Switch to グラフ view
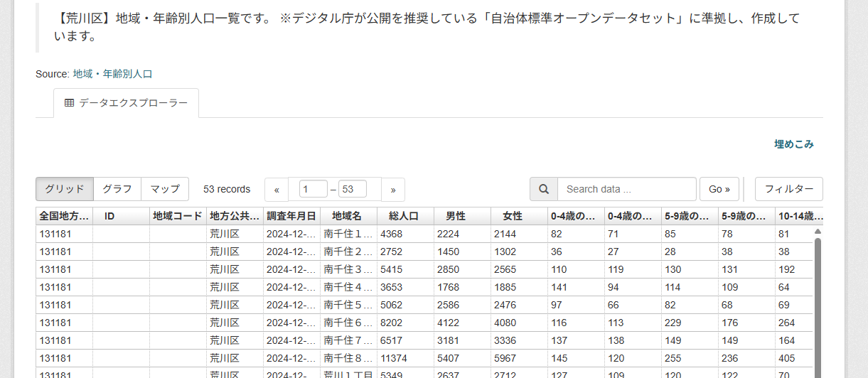The image size is (868, 378). click(117, 189)
